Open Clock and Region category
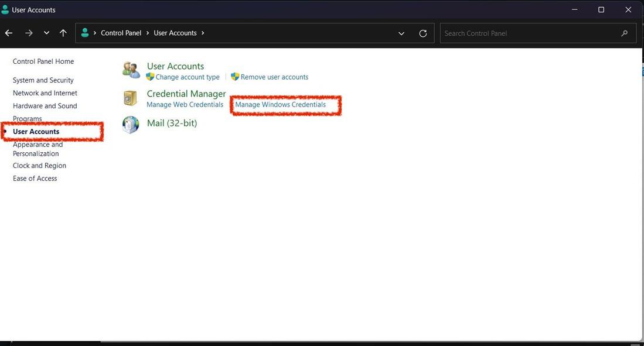Image resolution: width=644 pixels, height=346 pixels. tap(39, 166)
